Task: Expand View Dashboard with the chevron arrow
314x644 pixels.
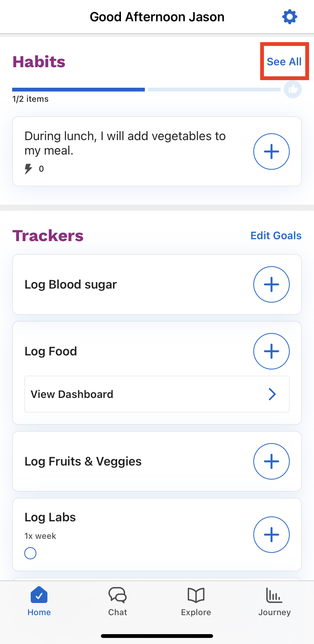Action: (x=272, y=394)
